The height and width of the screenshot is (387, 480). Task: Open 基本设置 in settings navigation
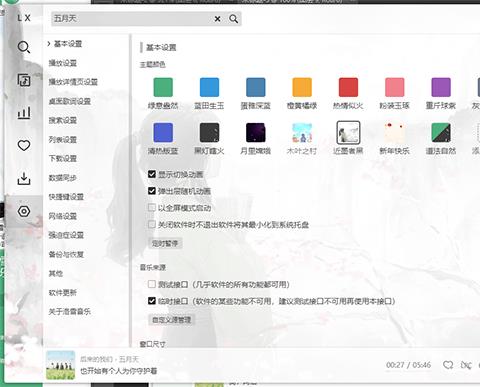coord(68,44)
